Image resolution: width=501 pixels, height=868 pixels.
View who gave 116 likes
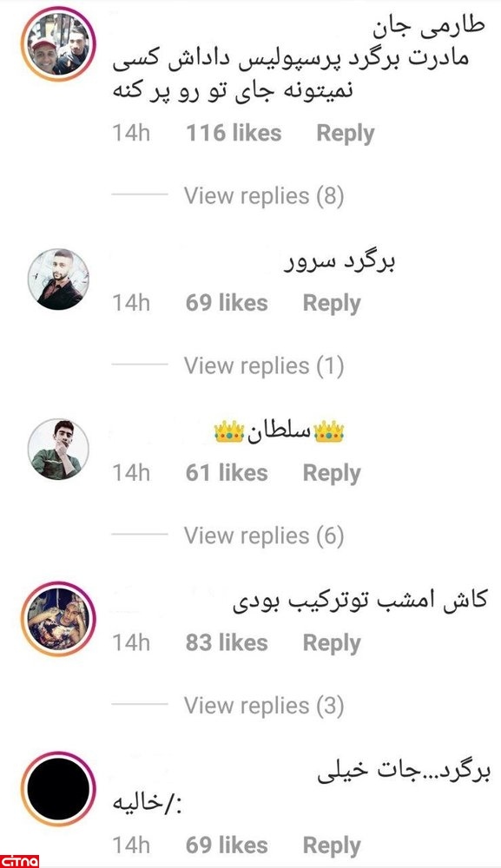coord(234,134)
